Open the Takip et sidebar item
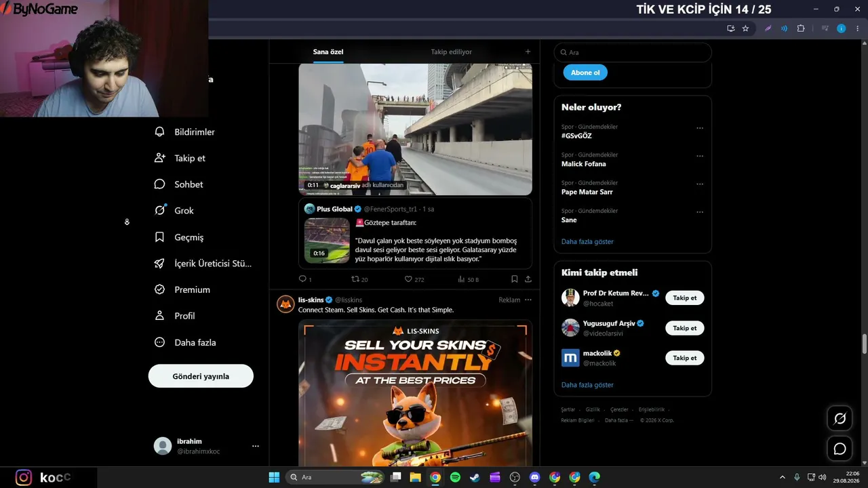868x488 pixels. click(180, 158)
